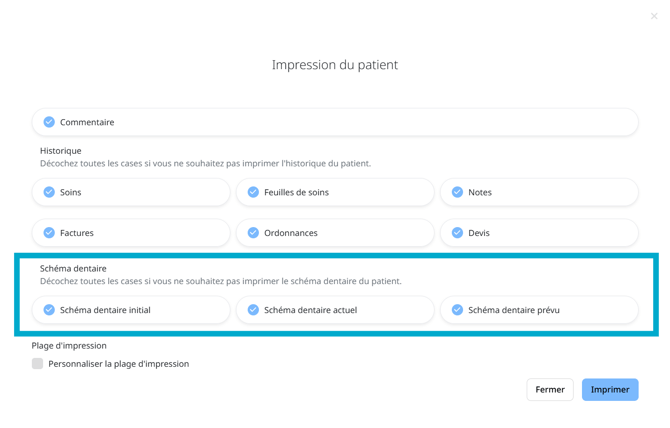
Task: Toggle the Schéma dentaire actuel option
Action: point(253,310)
